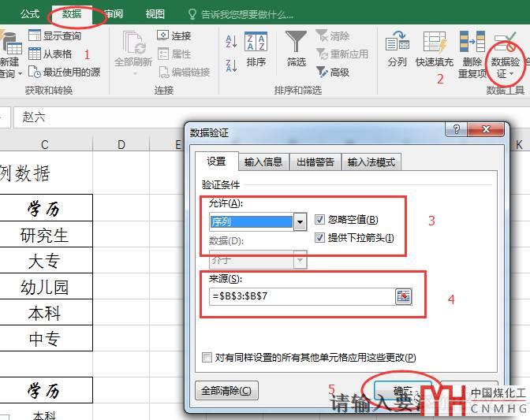Expand the Refresh All dropdown arrow
530x420 pixels.
(x=135, y=73)
